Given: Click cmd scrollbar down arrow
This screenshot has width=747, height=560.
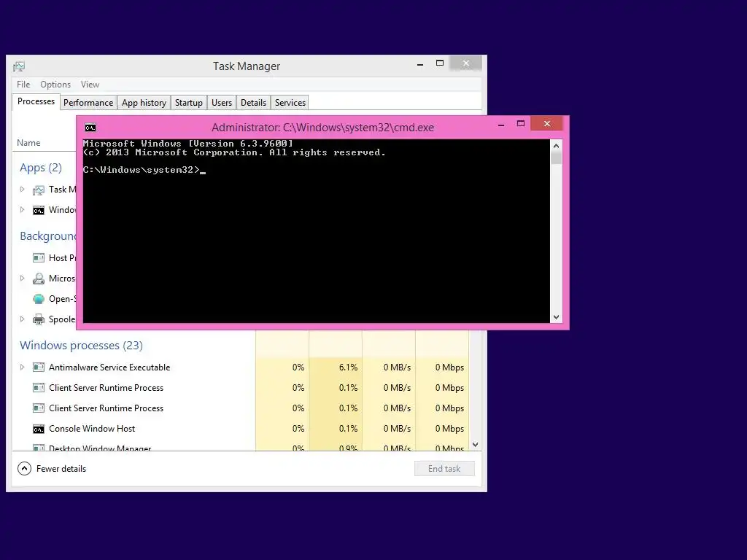Looking at the screenshot, I should 556,317.
